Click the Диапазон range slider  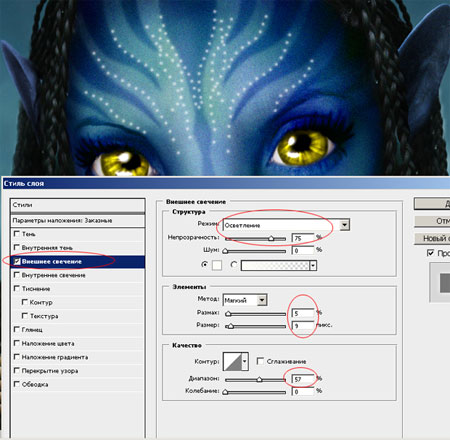[255, 379]
